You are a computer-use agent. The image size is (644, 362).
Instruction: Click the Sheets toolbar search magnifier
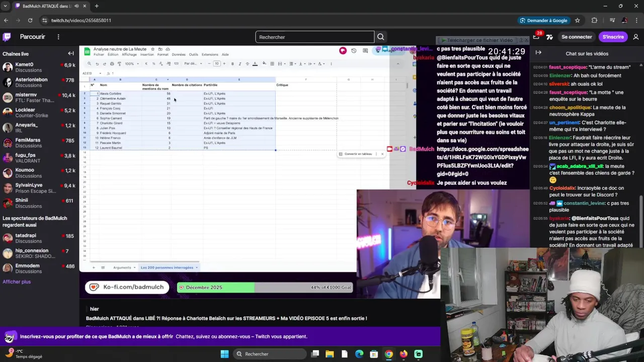(89, 63)
